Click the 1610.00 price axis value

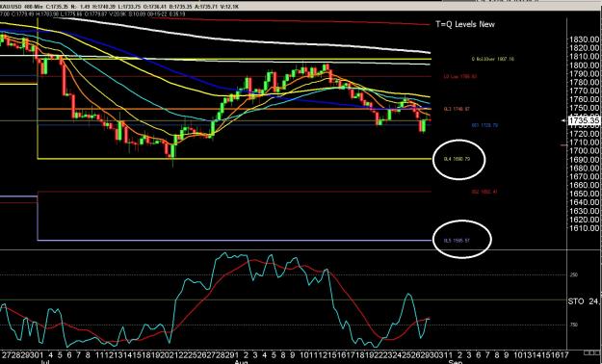pos(584,228)
